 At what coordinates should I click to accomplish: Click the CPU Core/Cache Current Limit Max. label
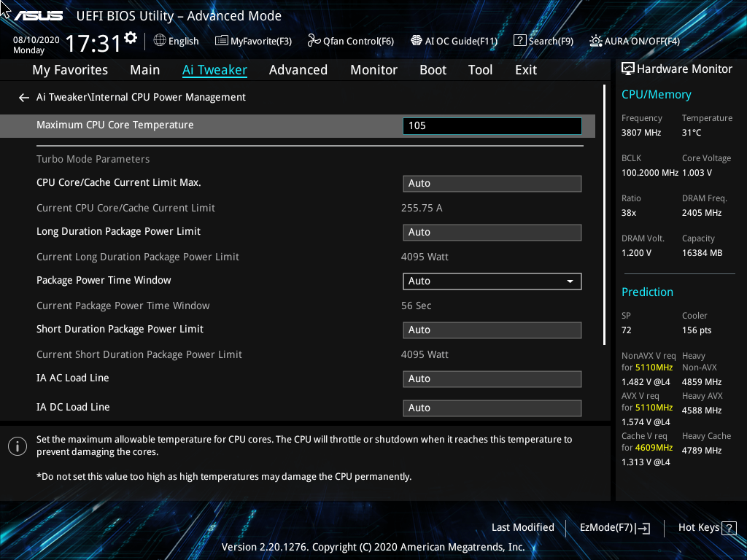(119, 182)
